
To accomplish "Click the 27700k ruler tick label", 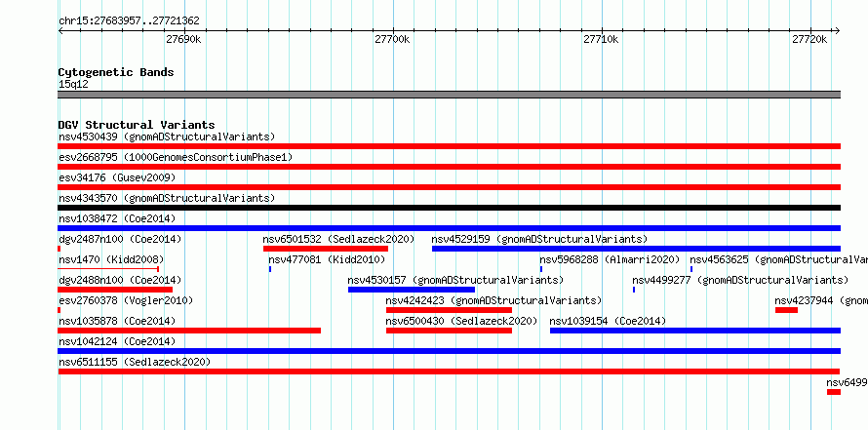I will [x=392, y=39].
